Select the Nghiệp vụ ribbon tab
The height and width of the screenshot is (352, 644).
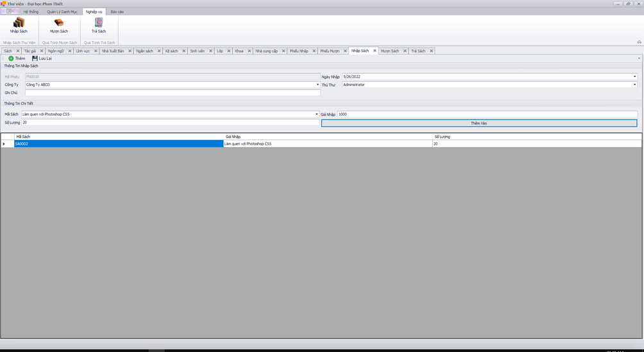[94, 12]
